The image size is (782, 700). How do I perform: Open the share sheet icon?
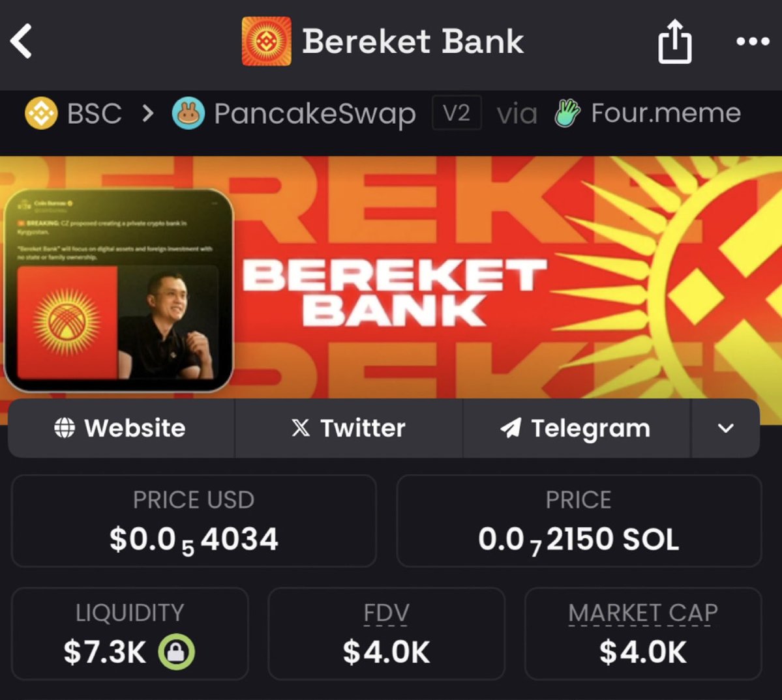pyautogui.click(x=675, y=41)
